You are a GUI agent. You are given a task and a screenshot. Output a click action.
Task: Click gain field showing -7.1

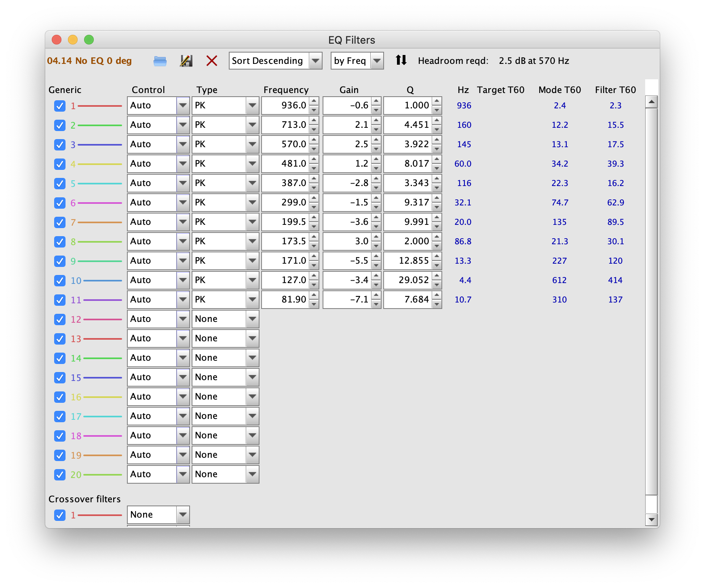[347, 300]
